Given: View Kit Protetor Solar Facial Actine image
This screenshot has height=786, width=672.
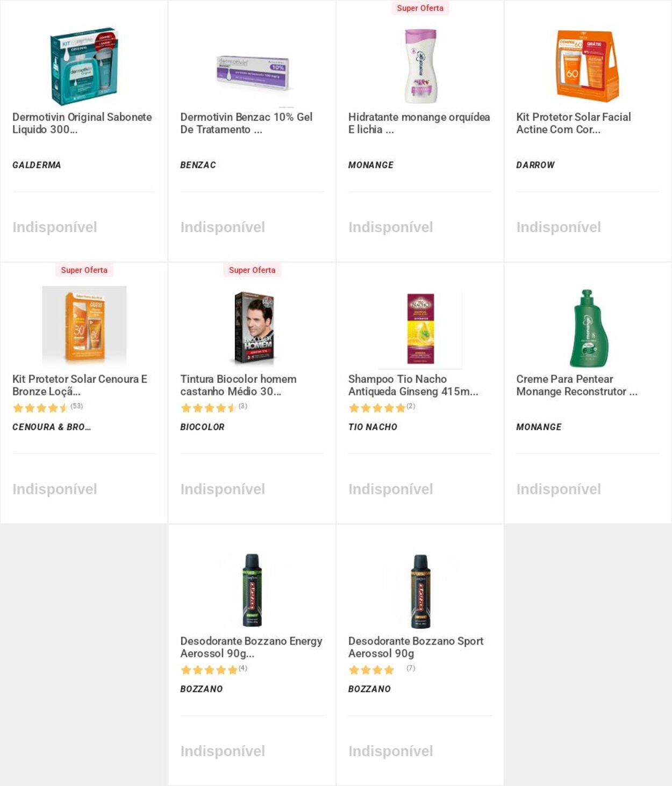Looking at the screenshot, I should 588,66.
